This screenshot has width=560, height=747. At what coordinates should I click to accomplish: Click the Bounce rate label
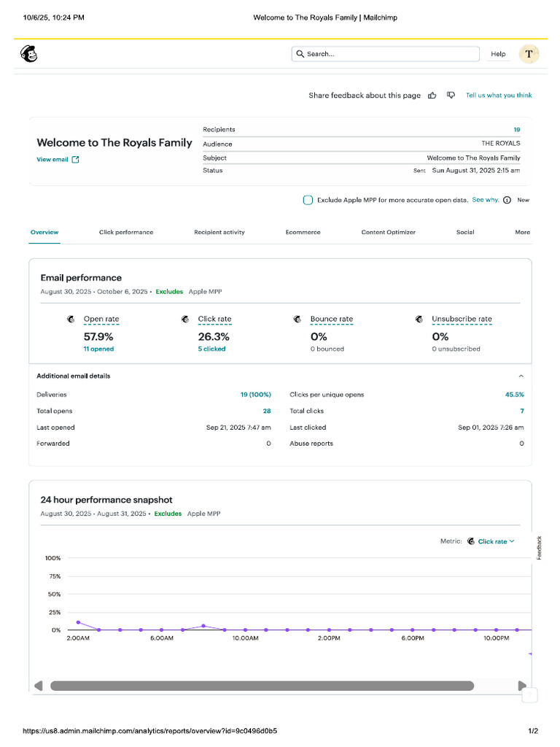[x=332, y=320]
